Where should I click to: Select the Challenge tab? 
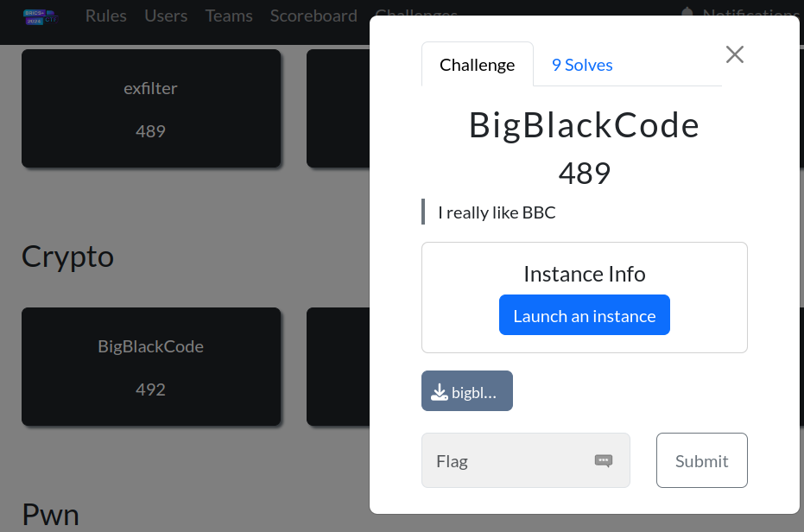(x=477, y=65)
